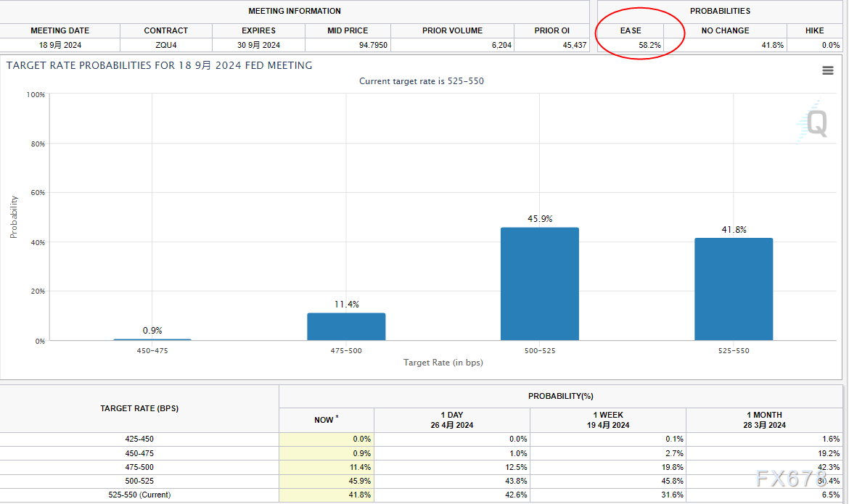Open the chart hamburger menu icon
Screen dimensions: 849x504
(827, 70)
